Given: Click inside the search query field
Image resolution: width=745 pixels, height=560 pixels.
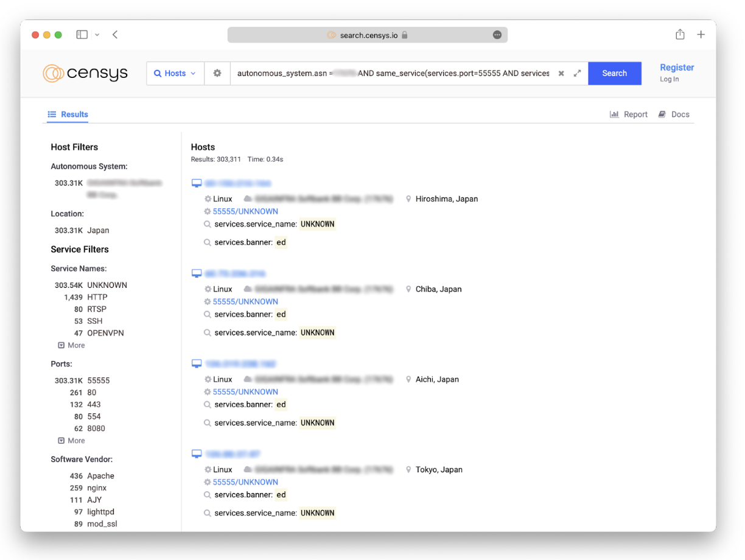Looking at the screenshot, I should click(393, 74).
